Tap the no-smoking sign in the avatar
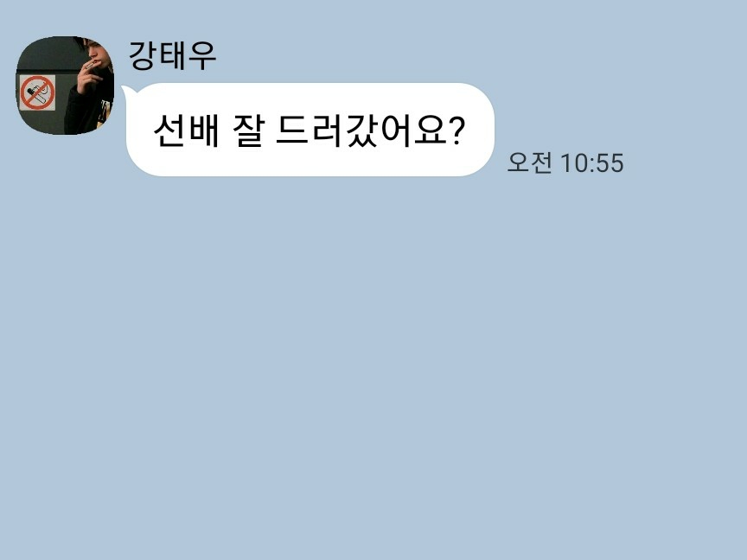 click(37, 92)
